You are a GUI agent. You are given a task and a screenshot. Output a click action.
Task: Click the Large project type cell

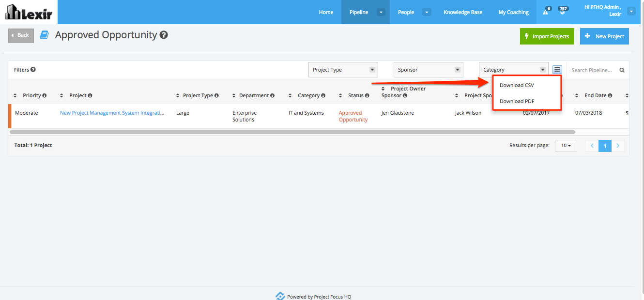click(x=183, y=113)
